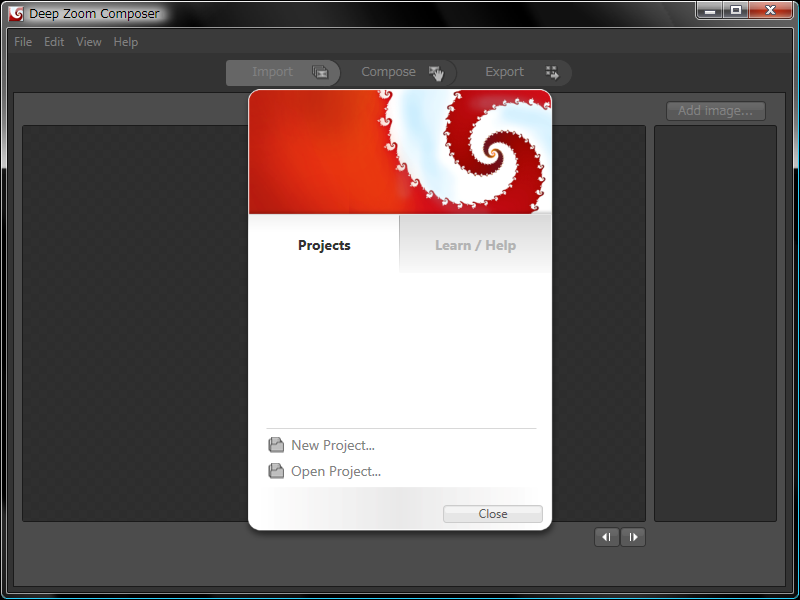Start a new project via New Project...
Viewport: 800px width, 600px height.
(332, 445)
